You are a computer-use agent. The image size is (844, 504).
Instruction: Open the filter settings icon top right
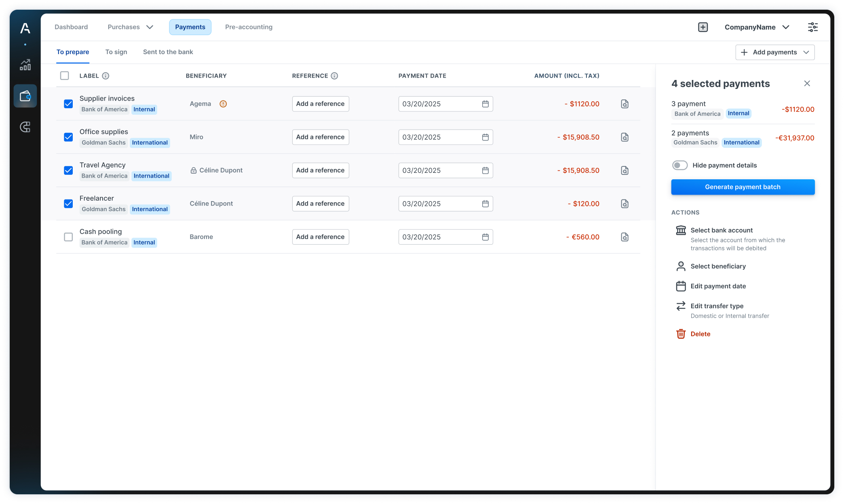[812, 27]
